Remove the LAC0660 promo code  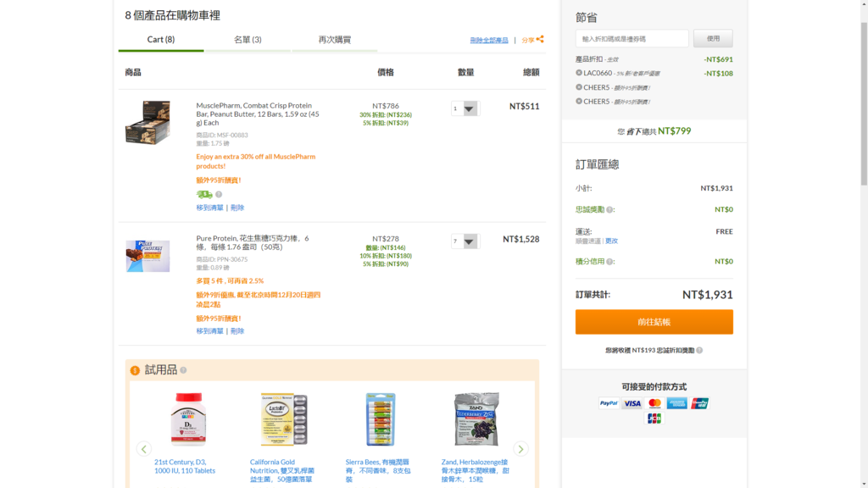579,73
